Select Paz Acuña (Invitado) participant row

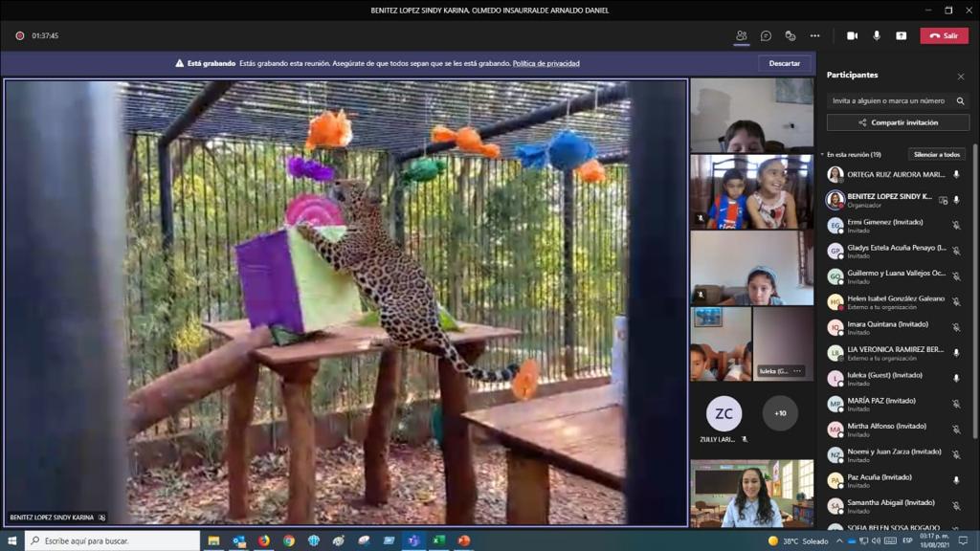(x=896, y=480)
